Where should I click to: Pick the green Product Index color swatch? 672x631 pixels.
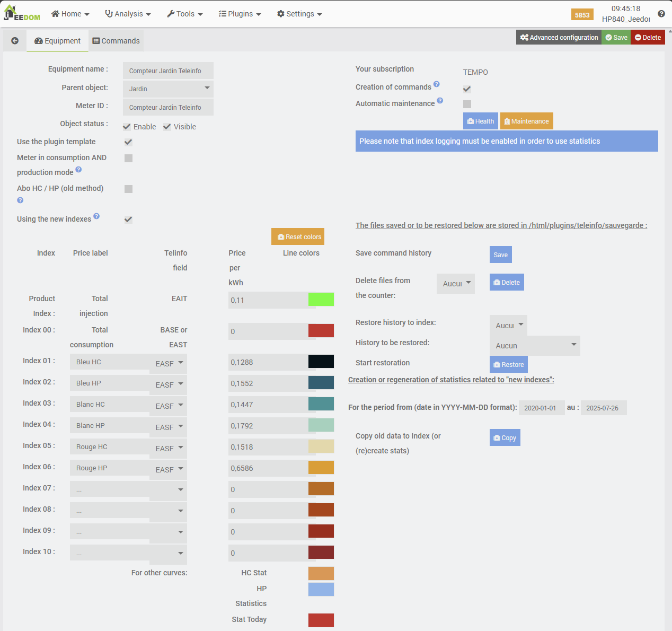tap(321, 300)
